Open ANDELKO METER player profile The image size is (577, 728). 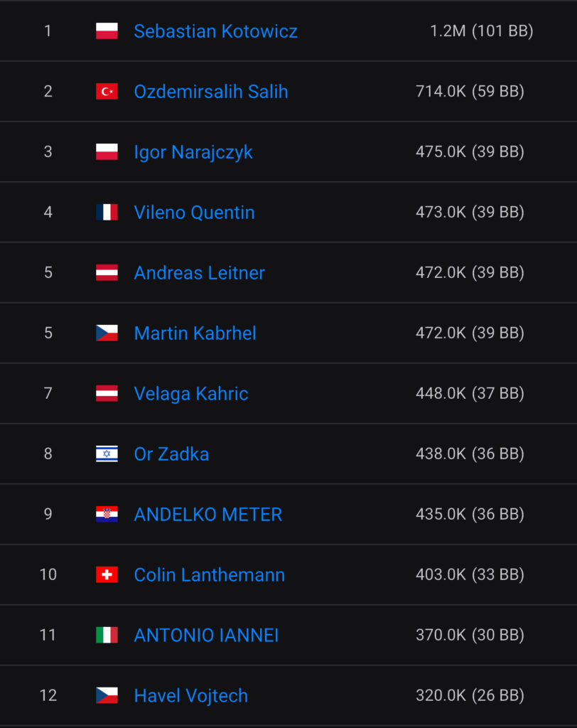(x=208, y=515)
